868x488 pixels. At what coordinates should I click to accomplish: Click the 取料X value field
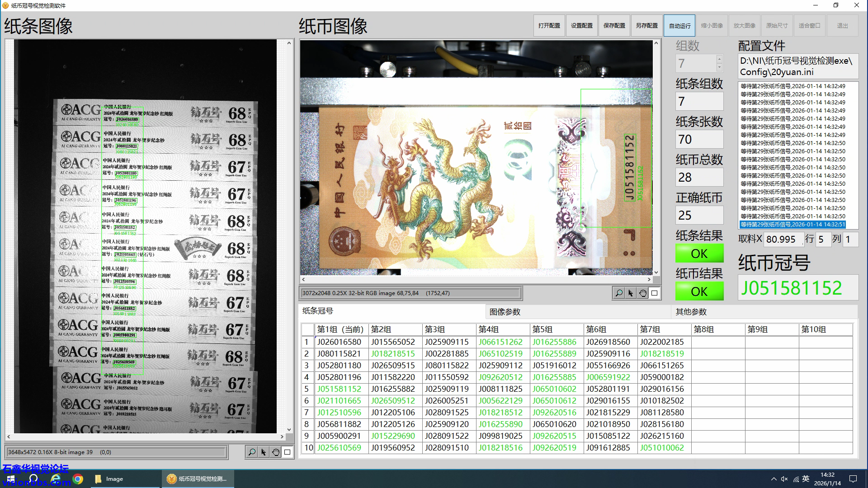(x=783, y=239)
